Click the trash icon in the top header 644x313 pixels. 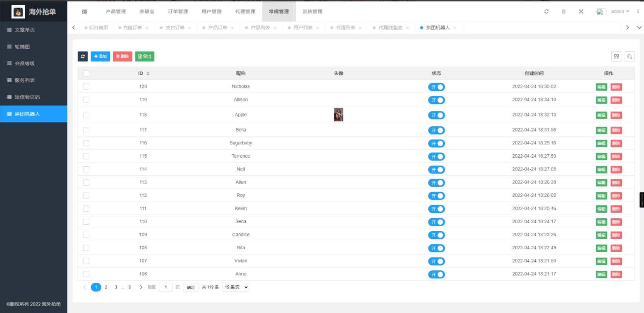564,12
